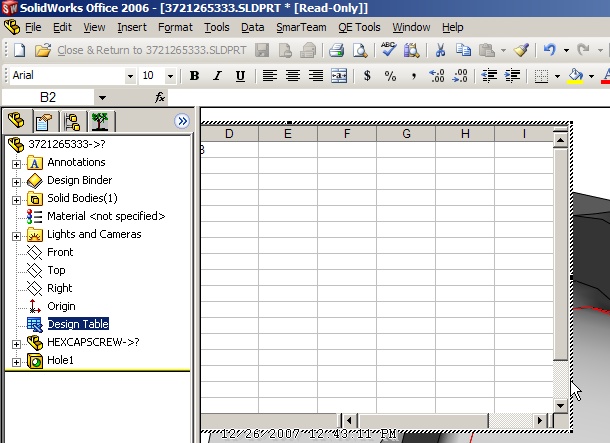This screenshot has width=610, height=443.
Task: Expand Lights and Cameras node
Action: point(16,236)
